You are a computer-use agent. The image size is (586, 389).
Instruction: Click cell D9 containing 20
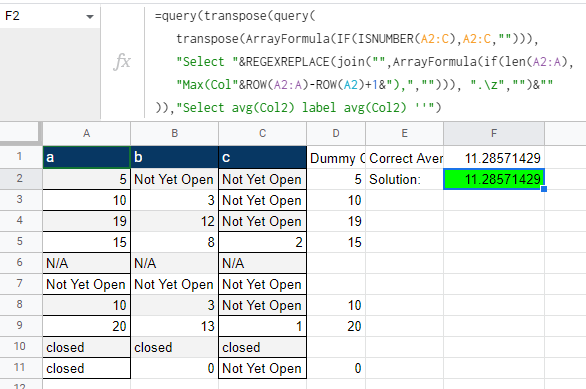pyautogui.click(x=336, y=326)
